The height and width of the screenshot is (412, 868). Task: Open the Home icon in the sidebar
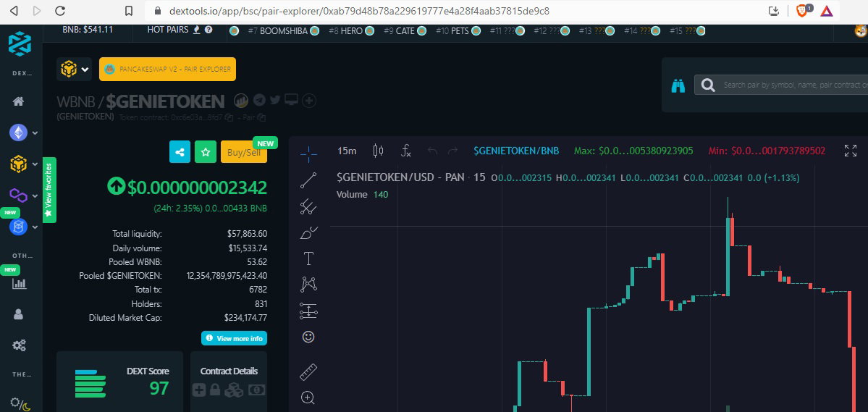[x=19, y=101]
